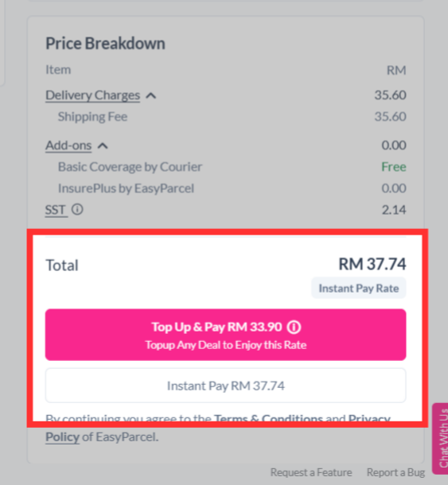
Task: Open the SST info circle icon
Action: click(x=77, y=209)
